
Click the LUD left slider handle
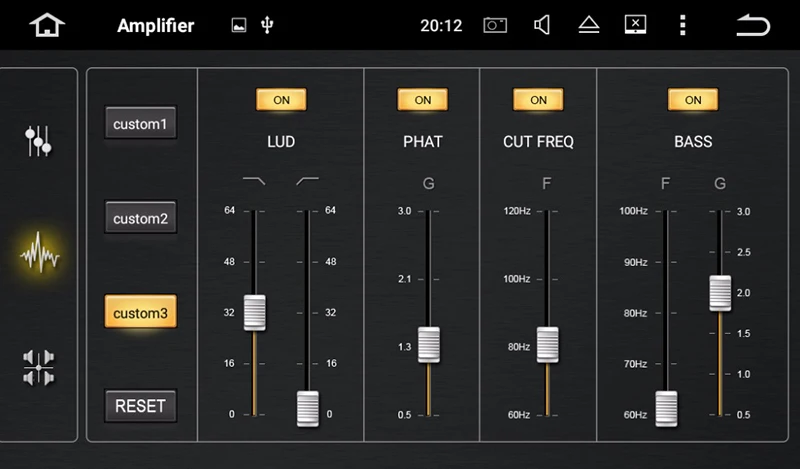click(255, 312)
